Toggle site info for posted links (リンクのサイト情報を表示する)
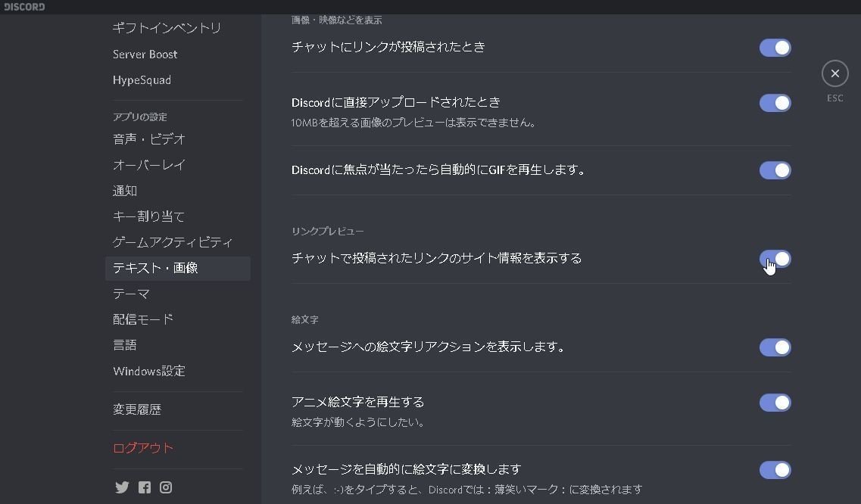Viewport: 861px width, 504px height. point(775,259)
